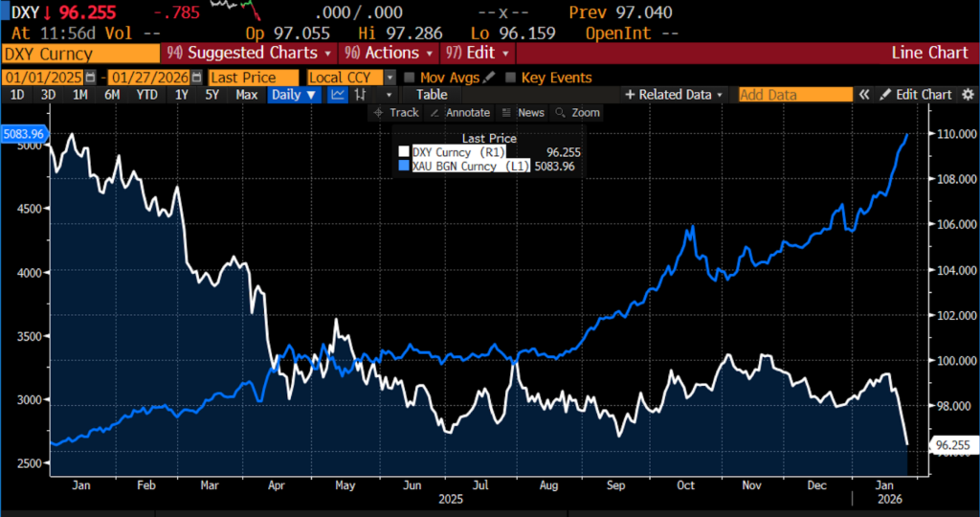This screenshot has width=980, height=517.
Task: Toggle the Key Events checkbox
Action: pyautogui.click(x=510, y=78)
